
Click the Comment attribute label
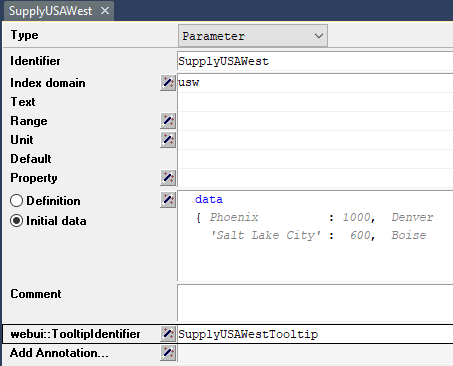click(36, 294)
